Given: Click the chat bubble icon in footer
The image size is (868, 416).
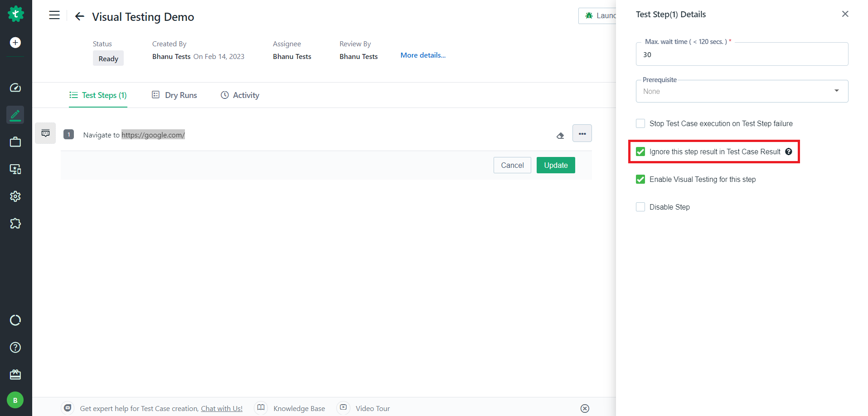Looking at the screenshot, I should tap(68, 408).
